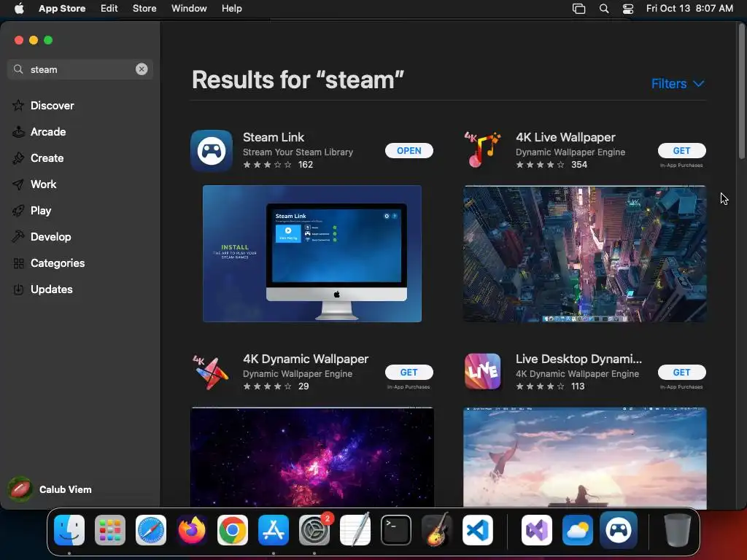Screen dimensions: 747x560
Task: Open Steam Link from the dock
Action: tap(619, 530)
